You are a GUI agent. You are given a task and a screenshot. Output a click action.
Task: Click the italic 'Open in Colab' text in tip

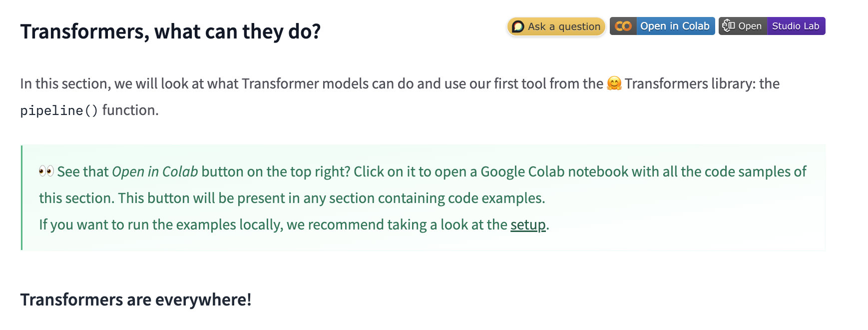155,171
